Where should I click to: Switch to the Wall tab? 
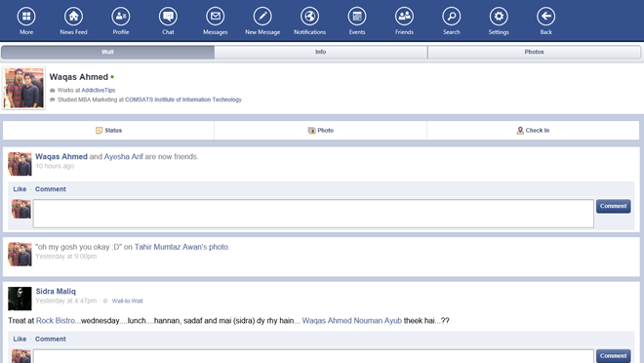click(x=107, y=52)
